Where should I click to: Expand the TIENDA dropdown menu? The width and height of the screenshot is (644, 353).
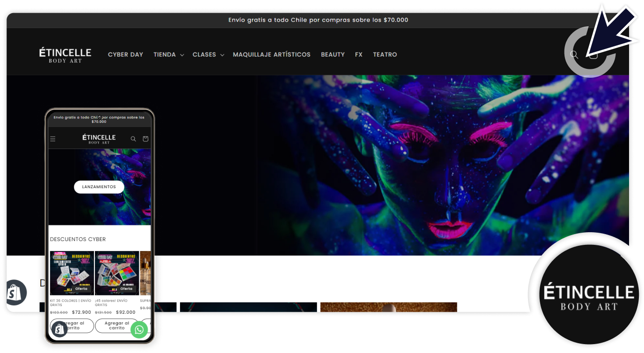168,55
